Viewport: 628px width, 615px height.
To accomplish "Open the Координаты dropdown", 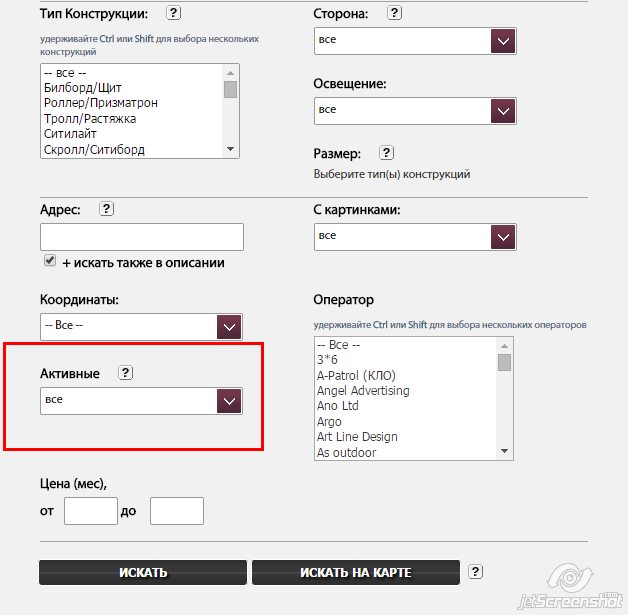I will tap(141, 327).
